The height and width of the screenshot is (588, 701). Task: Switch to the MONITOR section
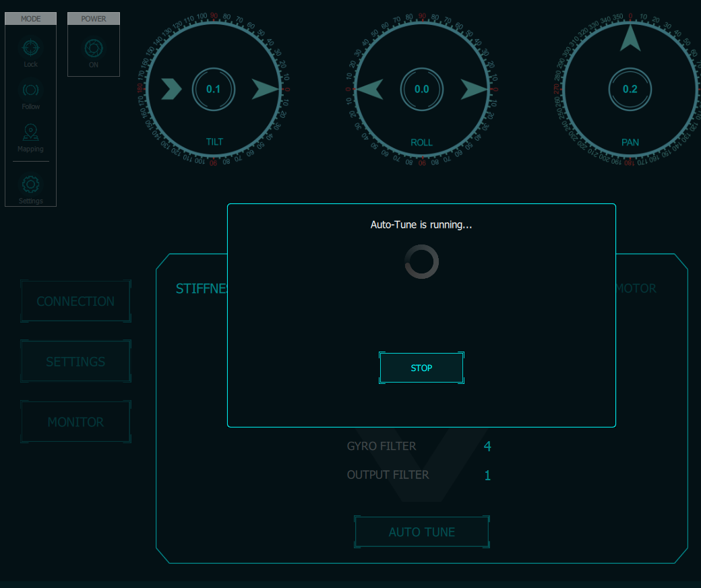tap(75, 422)
